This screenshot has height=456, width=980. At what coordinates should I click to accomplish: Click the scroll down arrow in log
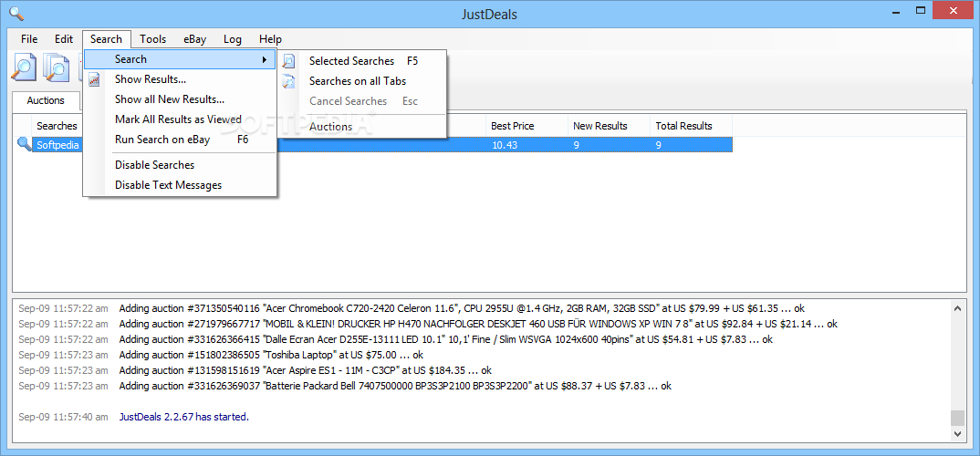point(957,433)
